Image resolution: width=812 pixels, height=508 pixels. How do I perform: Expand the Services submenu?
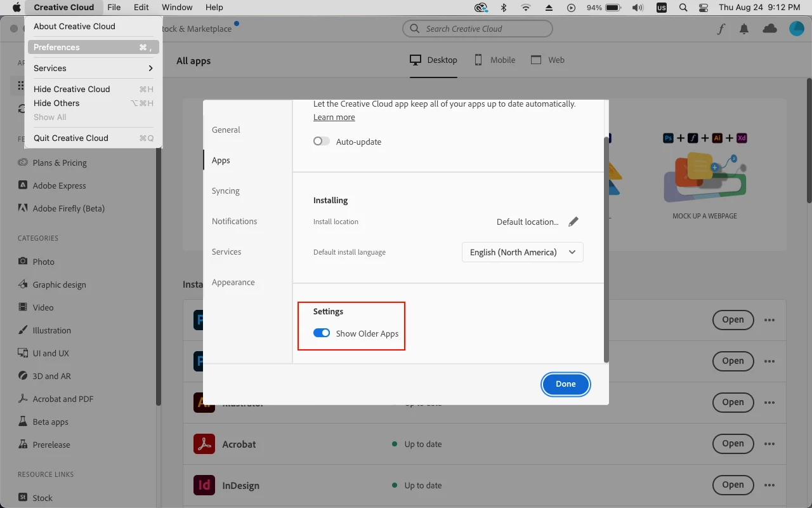(93, 68)
